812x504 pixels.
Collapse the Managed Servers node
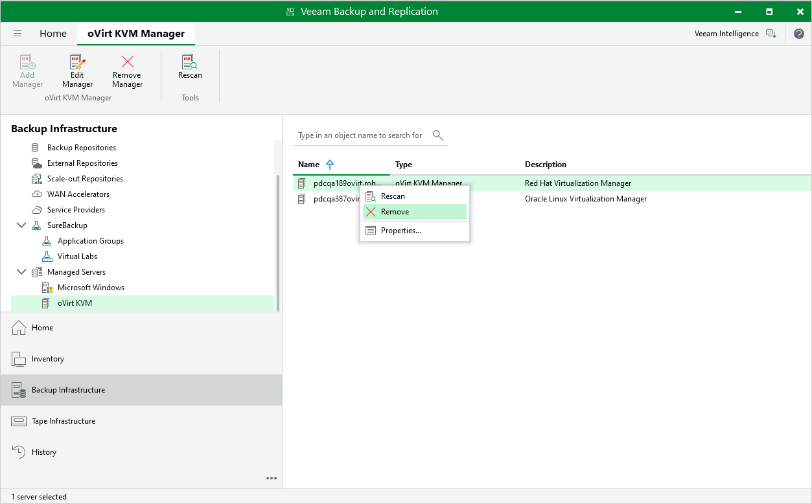[21, 271]
